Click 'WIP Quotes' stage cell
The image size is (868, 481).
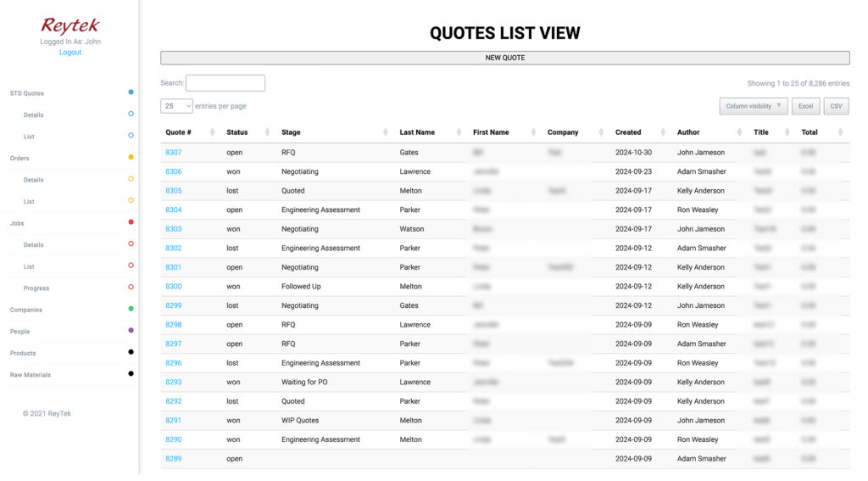click(300, 420)
